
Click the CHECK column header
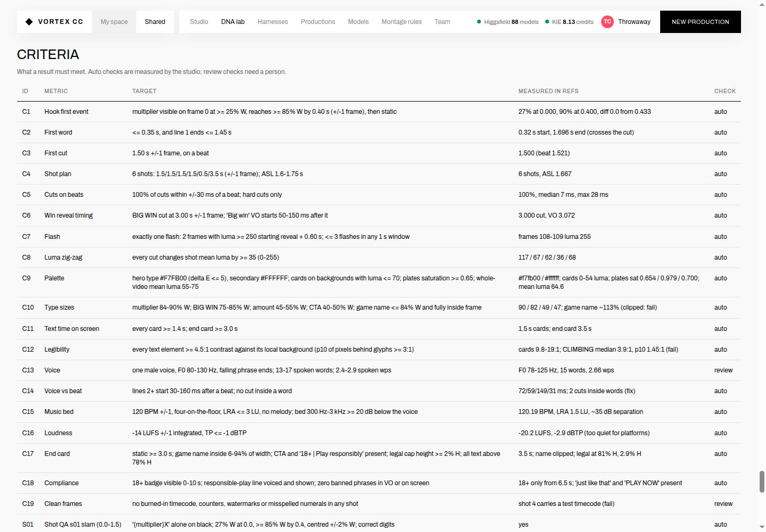pyautogui.click(x=725, y=91)
